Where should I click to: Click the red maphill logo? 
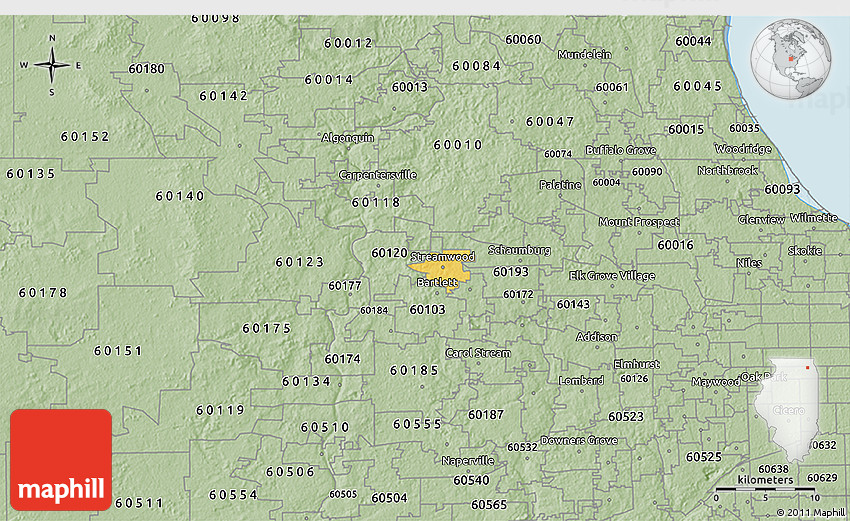pos(61,460)
